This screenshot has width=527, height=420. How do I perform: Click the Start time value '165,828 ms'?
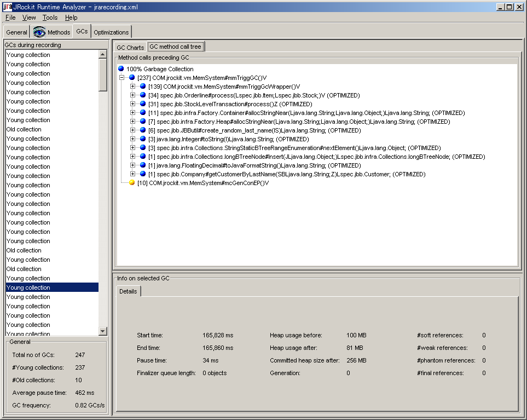coord(218,335)
